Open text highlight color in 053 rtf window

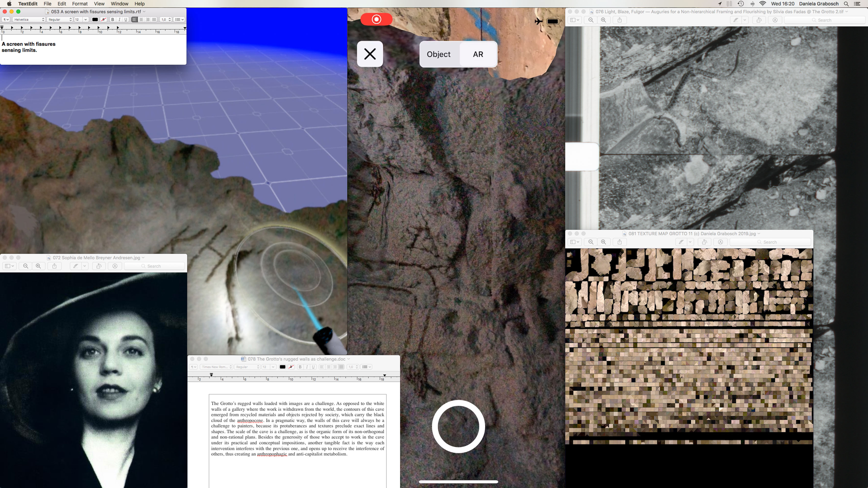(x=104, y=20)
